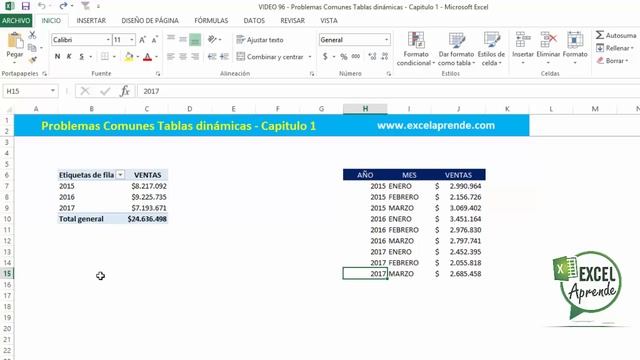
Task: Open Estilos de celda gallery
Action: click(x=491, y=48)
